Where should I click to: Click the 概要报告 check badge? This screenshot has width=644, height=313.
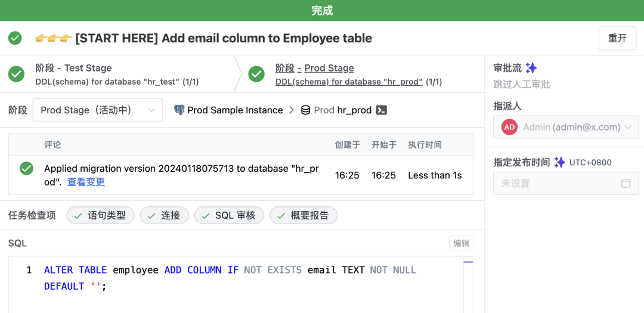304,215
